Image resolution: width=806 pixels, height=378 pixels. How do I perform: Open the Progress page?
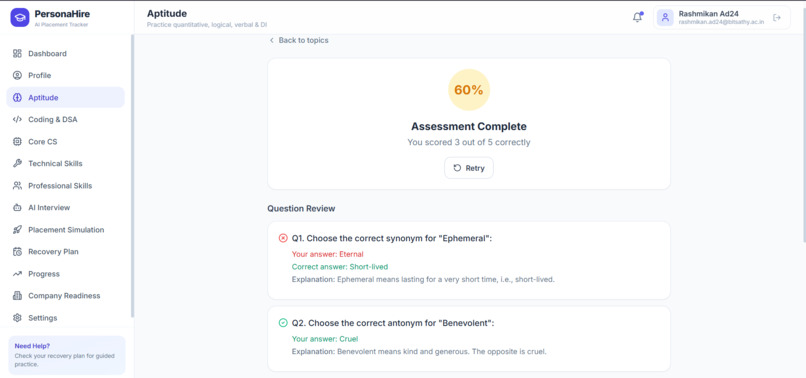point(65,274)
